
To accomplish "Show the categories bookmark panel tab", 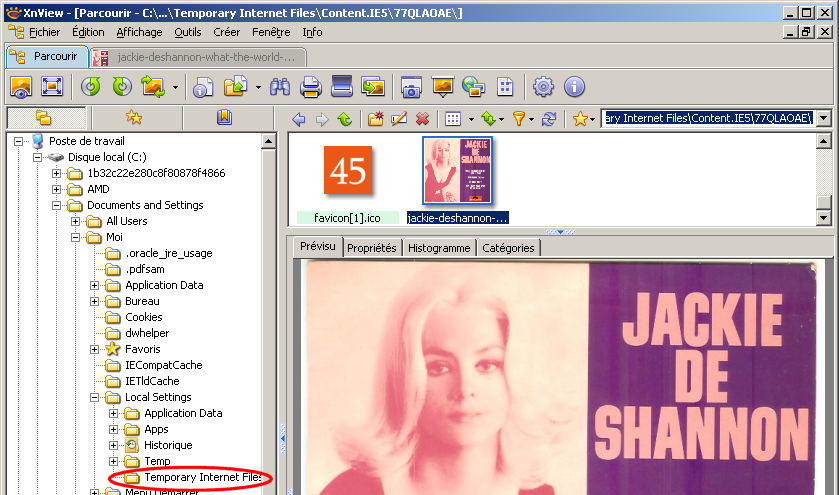I will tap(225, 118).
